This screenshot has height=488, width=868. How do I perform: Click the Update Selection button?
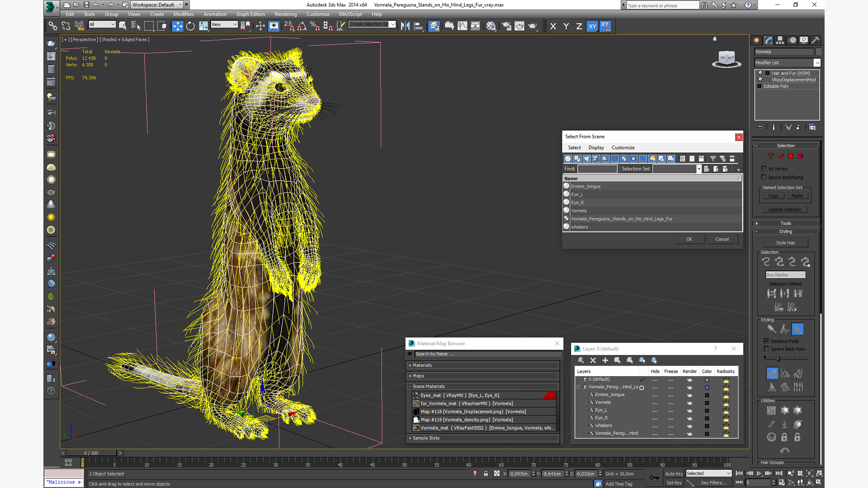coord(785,210)
